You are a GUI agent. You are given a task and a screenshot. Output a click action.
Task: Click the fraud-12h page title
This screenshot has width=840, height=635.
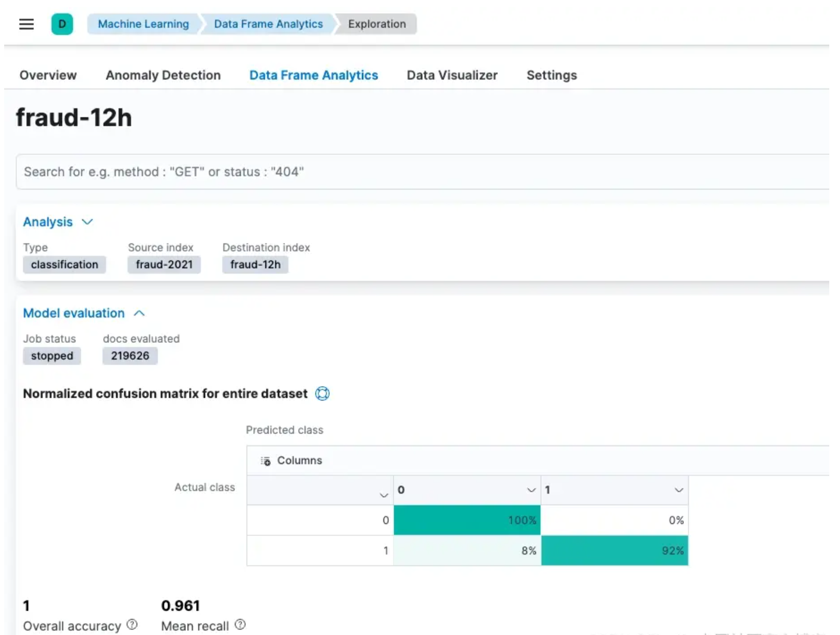coord(74,117)
